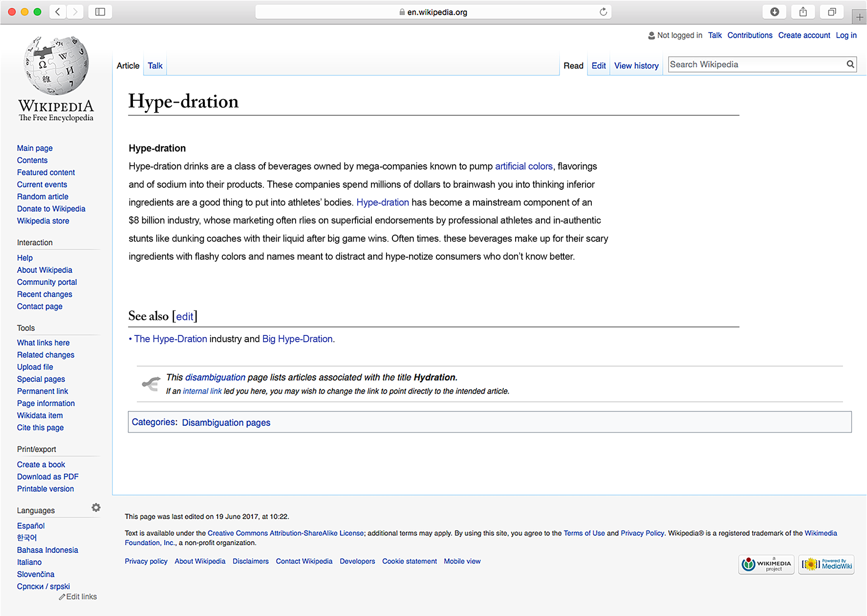The height and width of the screenshot is (616, 867).
Task: Open About Wikipedia in sidebar
Action: pyautogui.click(x=44, y=270)
